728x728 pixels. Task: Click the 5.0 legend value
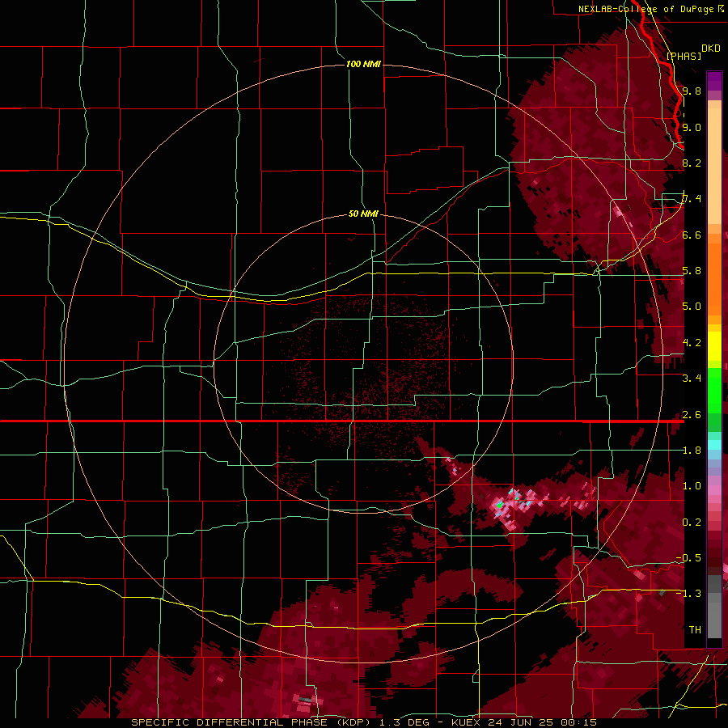click(x=692, y=307)
